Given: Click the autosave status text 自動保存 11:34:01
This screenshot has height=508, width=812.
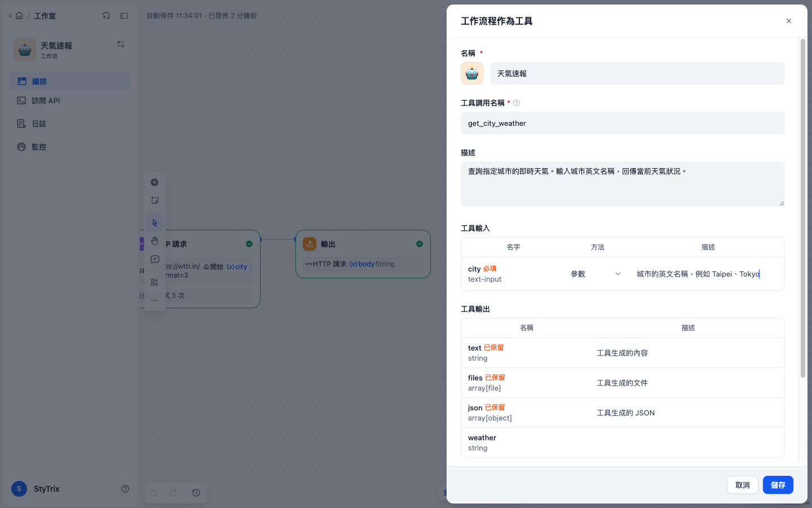Looking at the screenshot, I should tap(174, 16).
